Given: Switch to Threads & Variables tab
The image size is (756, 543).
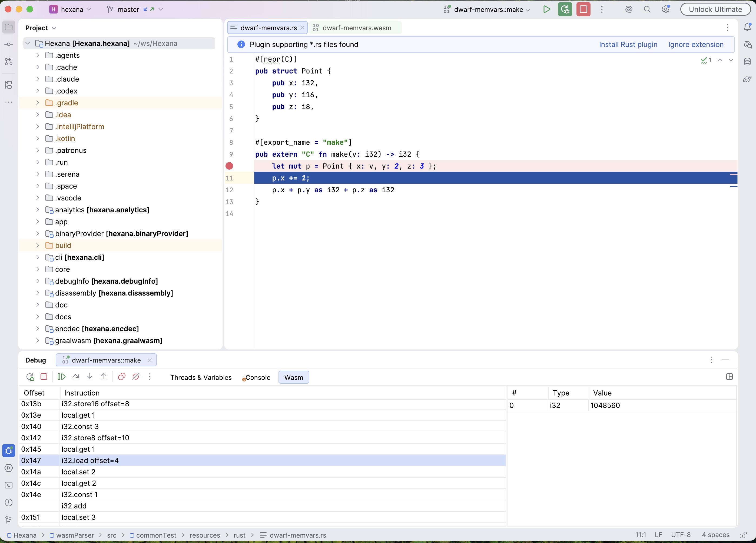Looking at the screenshot, I should 201,377.
